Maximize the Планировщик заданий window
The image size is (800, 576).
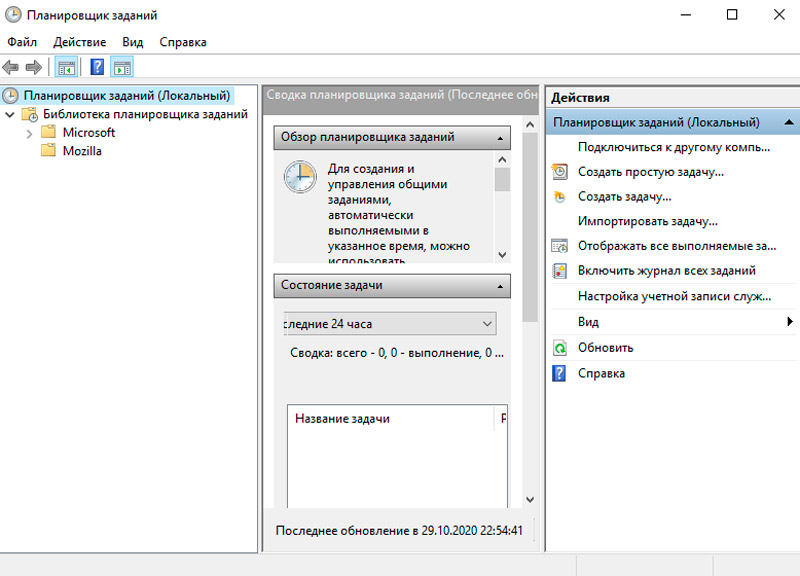[732, 15]
